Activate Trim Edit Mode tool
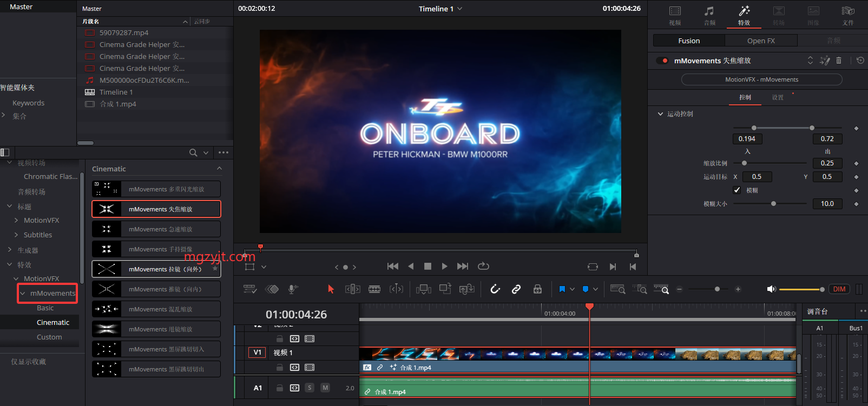This screenshot has width=868, height=406. pyautogui.click(x=353, y=289)
